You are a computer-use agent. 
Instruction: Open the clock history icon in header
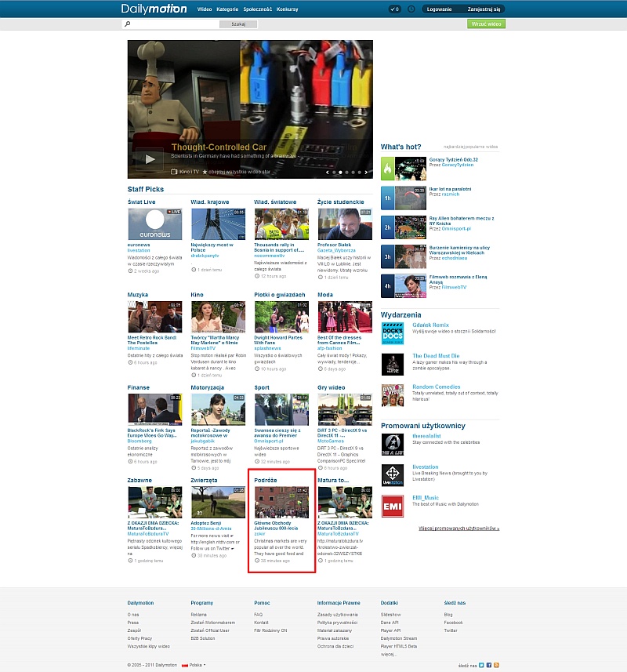pyautogui.click(x=411, y=9)
